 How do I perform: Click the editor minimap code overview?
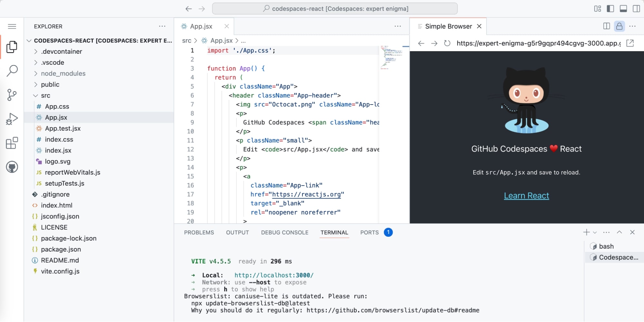391,57
